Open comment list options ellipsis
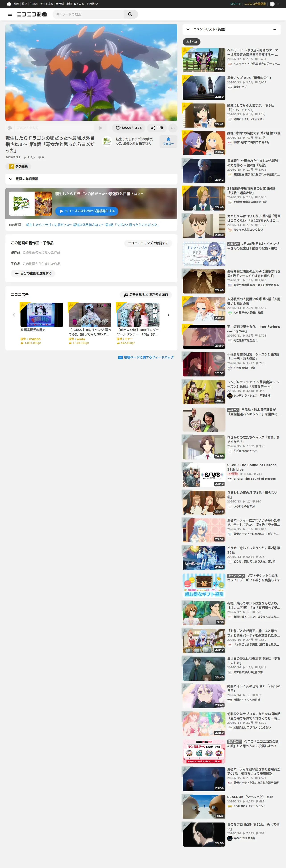 coord(274,29)
